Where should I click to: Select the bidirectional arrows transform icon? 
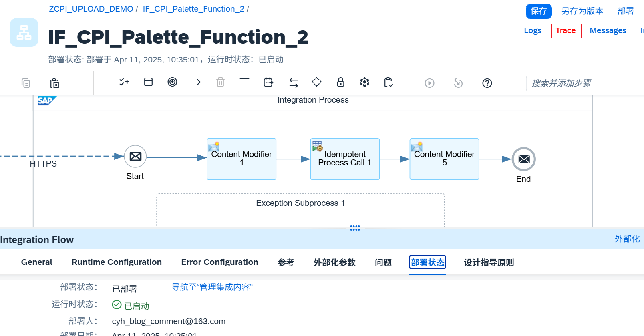point(294,83)
